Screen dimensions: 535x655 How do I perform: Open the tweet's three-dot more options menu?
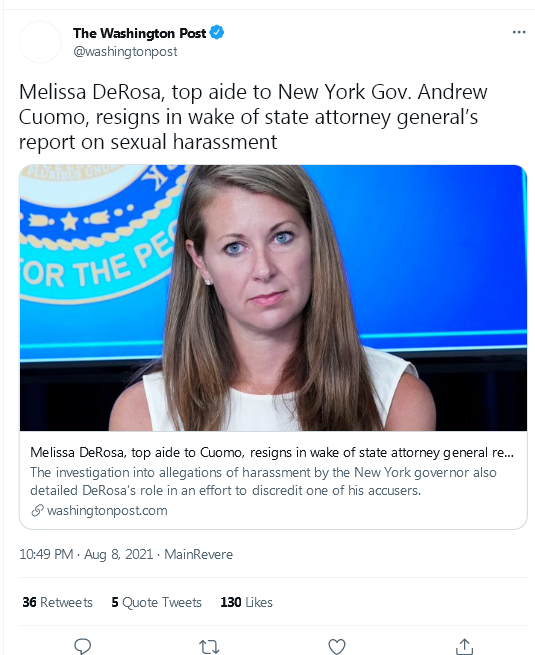(x=519, y=32)
